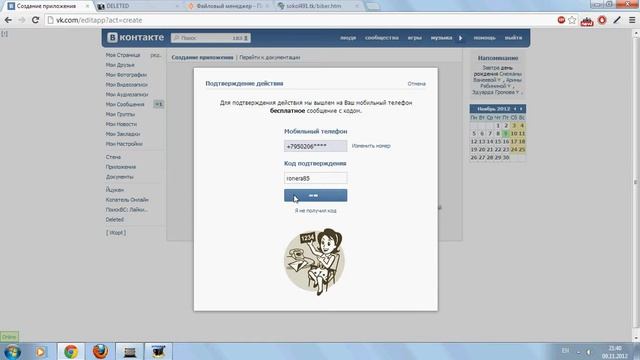Click Перейти к документации link
Screen dimensions: 640x360
[x=270, y=58]
